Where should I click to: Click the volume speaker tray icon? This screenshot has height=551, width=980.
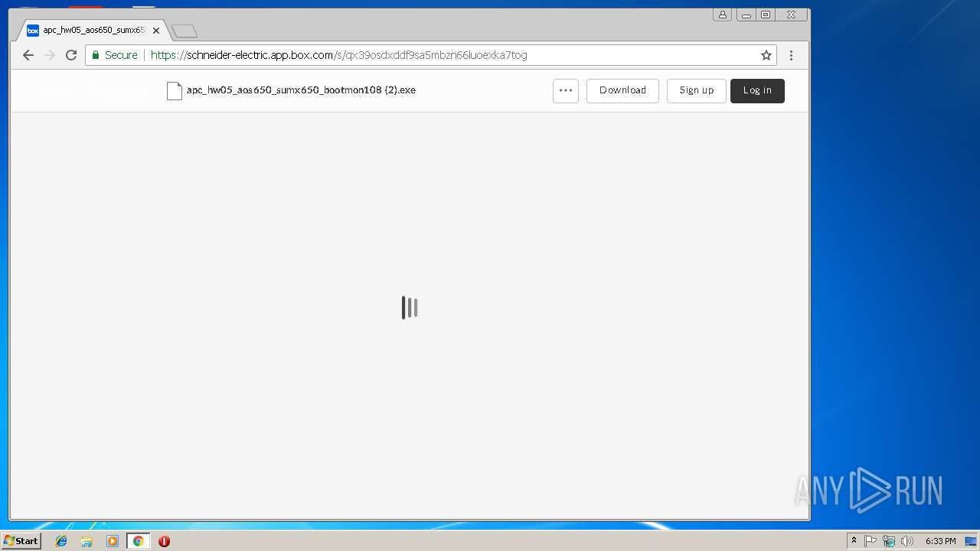(x=907, y=541)
